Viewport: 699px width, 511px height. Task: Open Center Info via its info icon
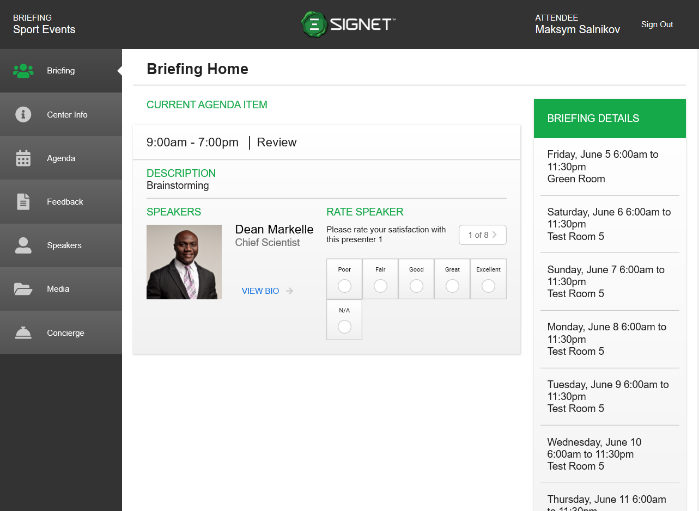tap(23, 115)
